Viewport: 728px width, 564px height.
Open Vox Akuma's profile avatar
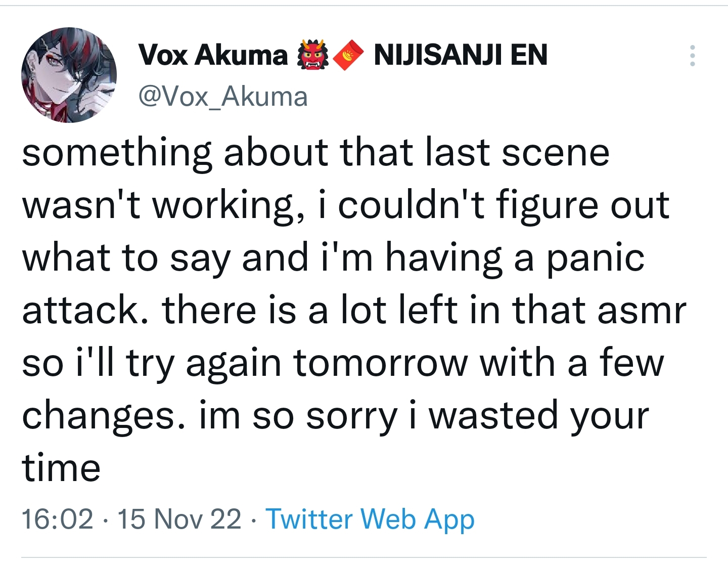pyautogui.click(x=69, y=75)
